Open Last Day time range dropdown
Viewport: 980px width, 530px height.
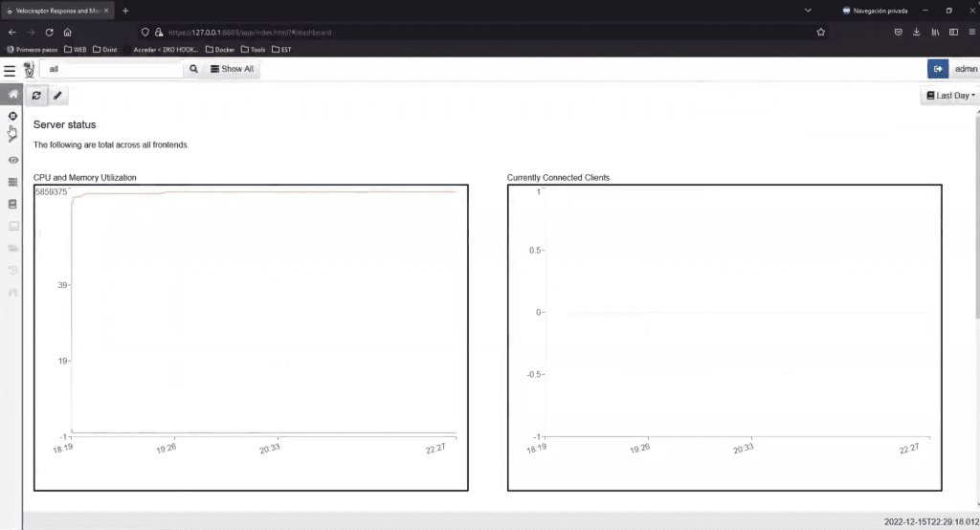[x=950, y=96]
